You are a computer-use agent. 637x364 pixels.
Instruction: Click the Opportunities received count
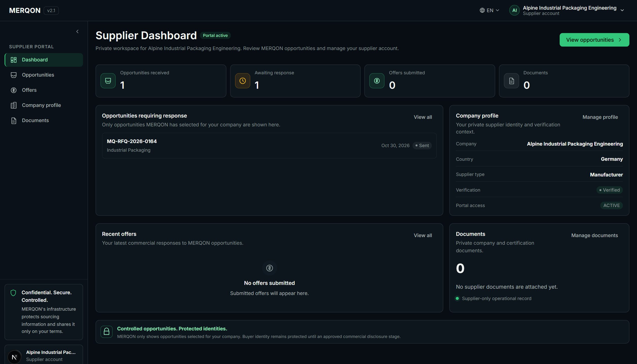click(x=122, y=85)
